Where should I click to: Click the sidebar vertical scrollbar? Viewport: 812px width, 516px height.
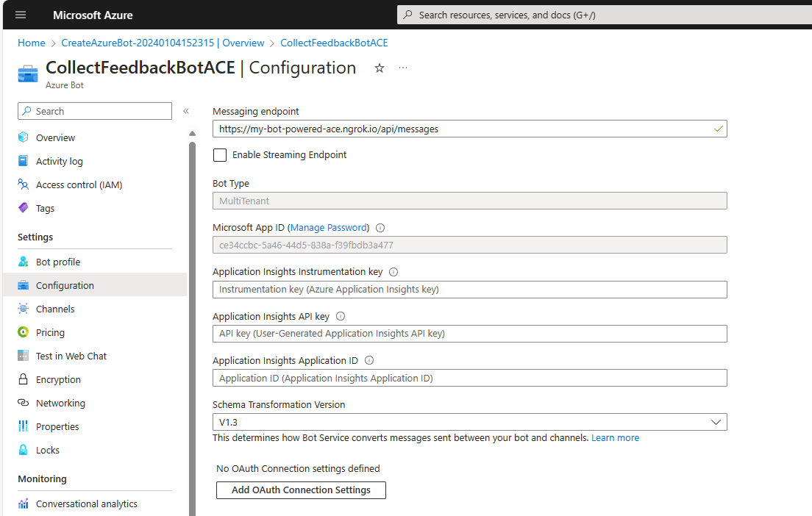[x=193, y=323]
